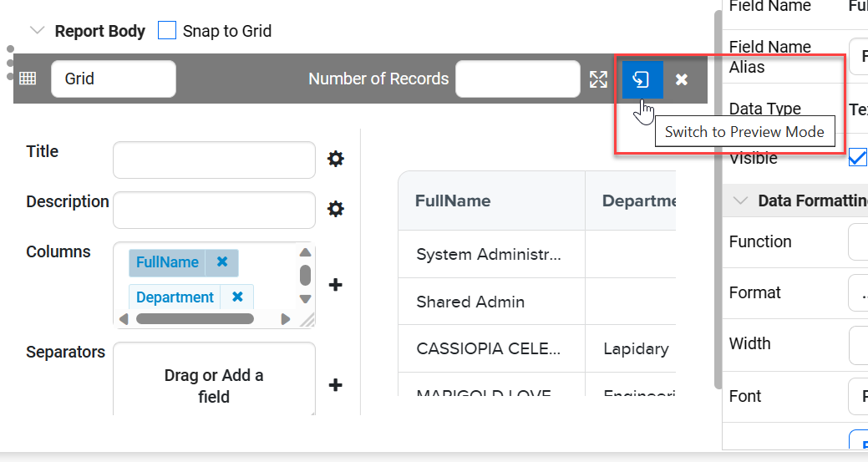Click the Function property label
The width and height of the screenshot is (868, 462).
[x=760, y=241]
